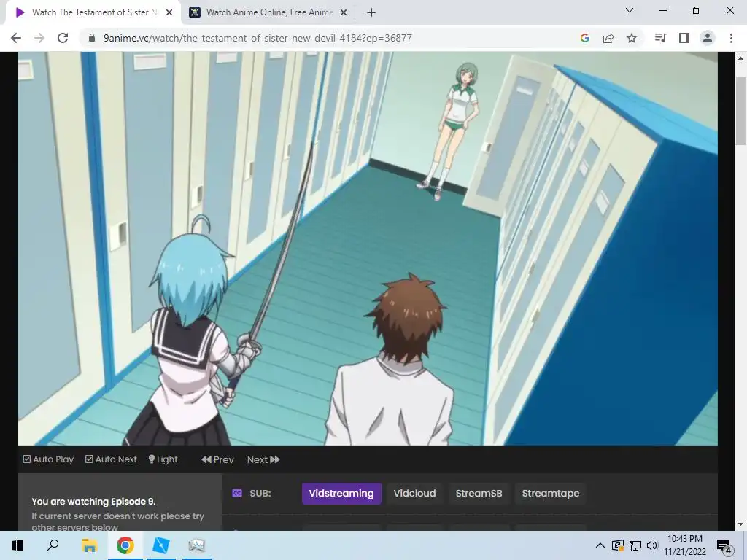Viewport: 747px width, 560px height.
Task: Toggle the Auto Next checkbox
Action: (111, 459)
